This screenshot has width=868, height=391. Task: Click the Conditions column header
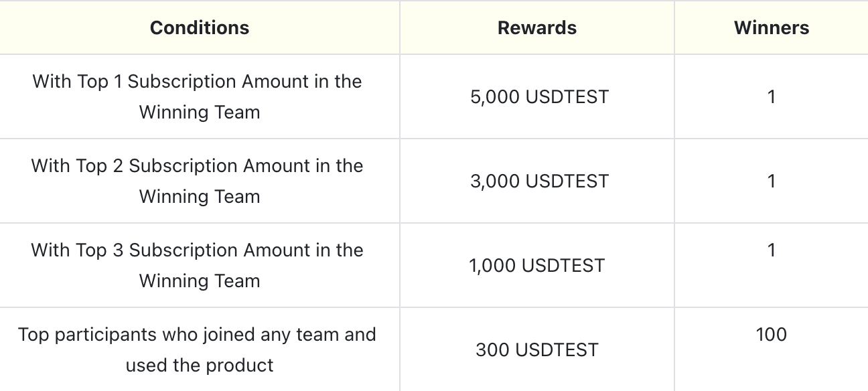tap(200, 27)
